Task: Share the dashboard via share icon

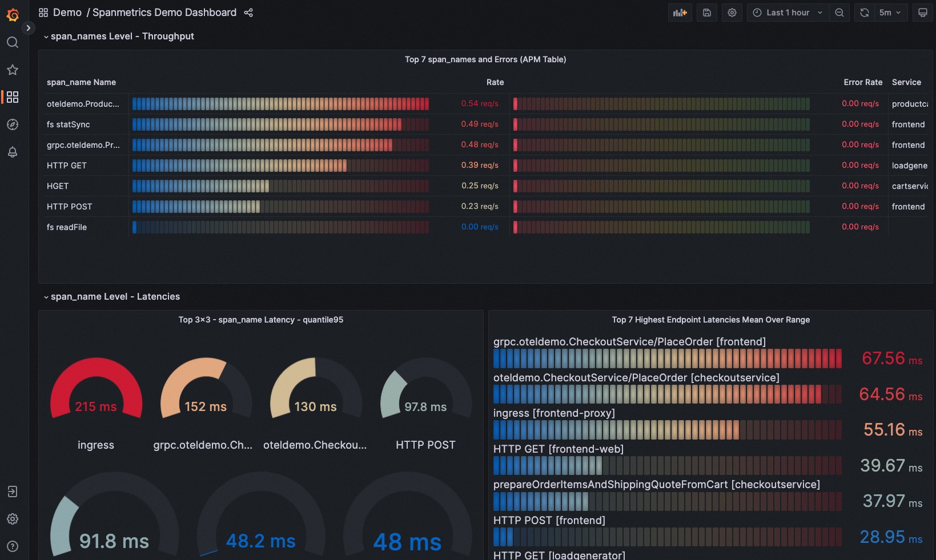Action: pyautogui.click(x=248, y=13)
